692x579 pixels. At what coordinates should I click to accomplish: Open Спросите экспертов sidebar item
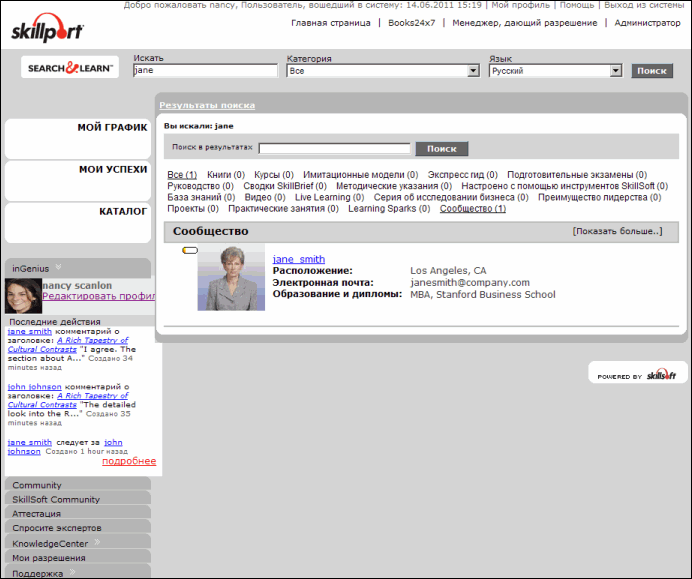(x=78, y=527)
